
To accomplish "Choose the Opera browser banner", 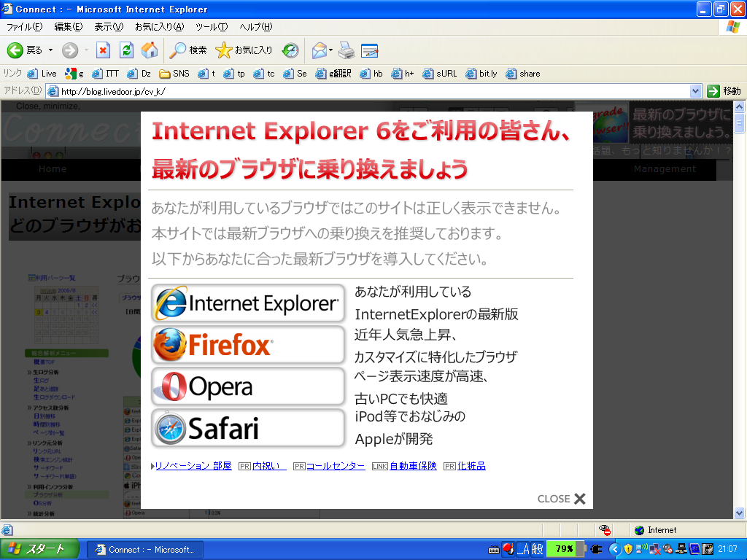I will click(248, 386).
